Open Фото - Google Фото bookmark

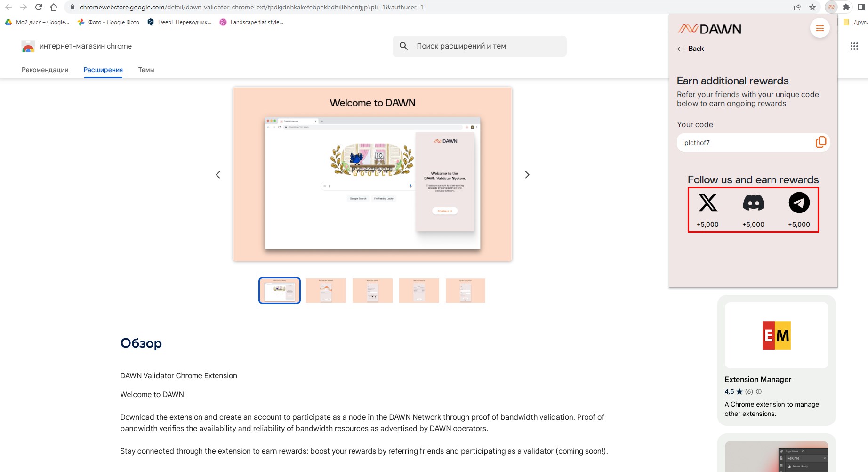tap(109, 22)
